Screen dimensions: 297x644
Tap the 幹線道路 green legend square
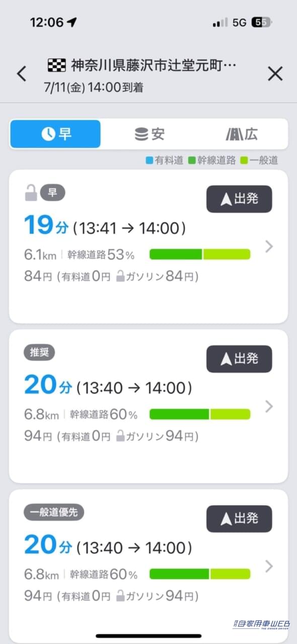192,161
